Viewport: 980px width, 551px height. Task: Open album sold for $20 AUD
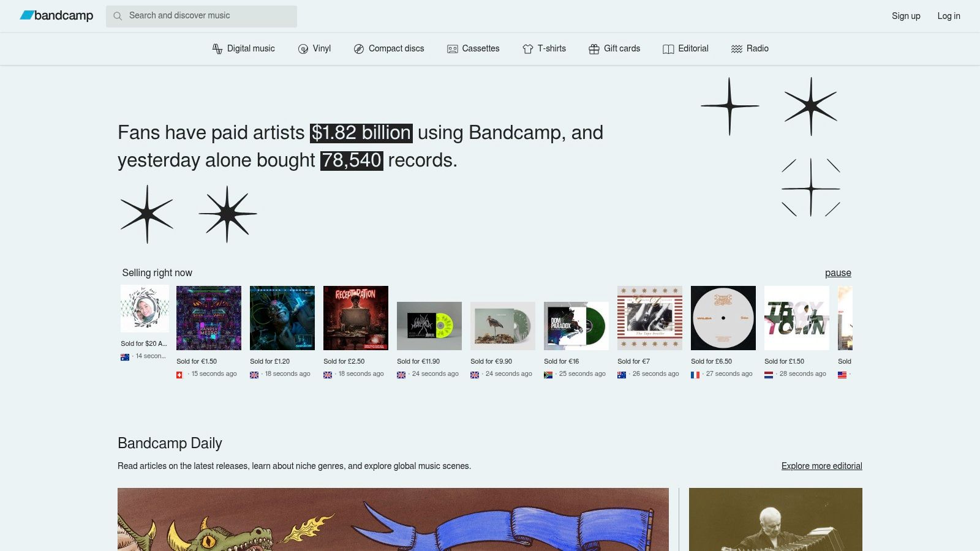[145, 309]
